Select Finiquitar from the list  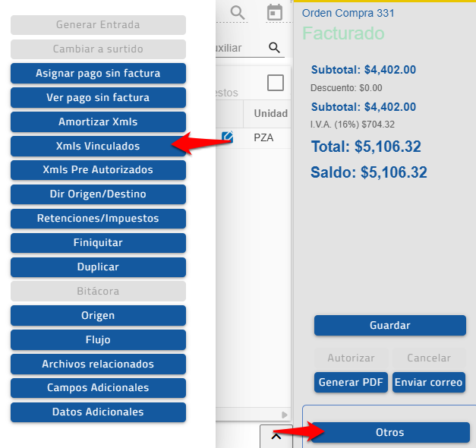tap(98, 243)
